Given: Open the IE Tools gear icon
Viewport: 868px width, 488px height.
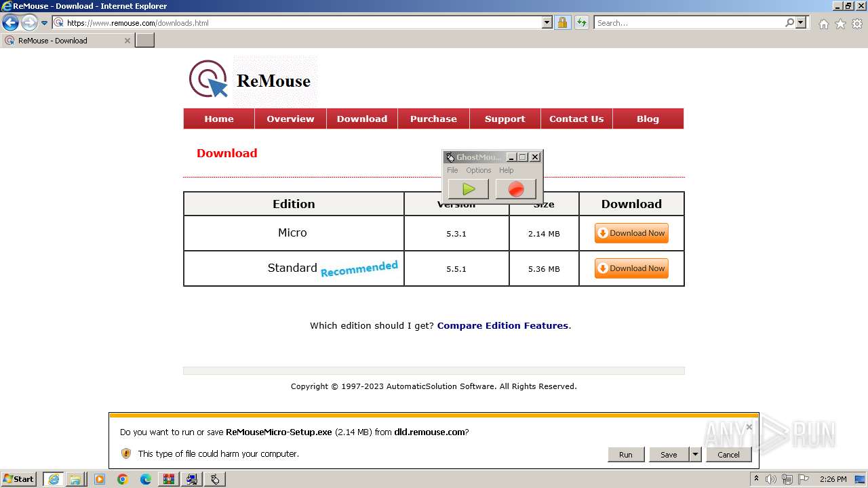Looking at the screenshot, I should click(857, 24).
